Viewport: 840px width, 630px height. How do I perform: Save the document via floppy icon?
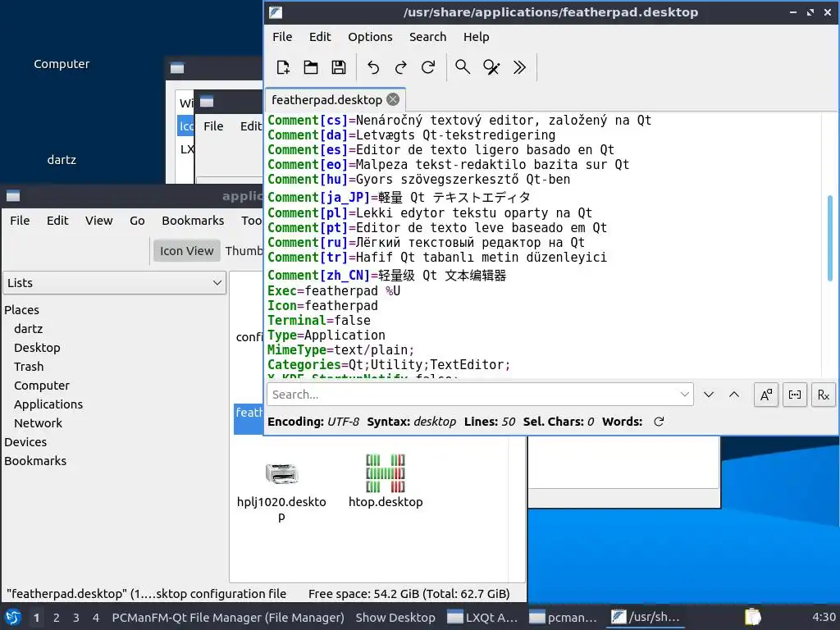(339, 67)
